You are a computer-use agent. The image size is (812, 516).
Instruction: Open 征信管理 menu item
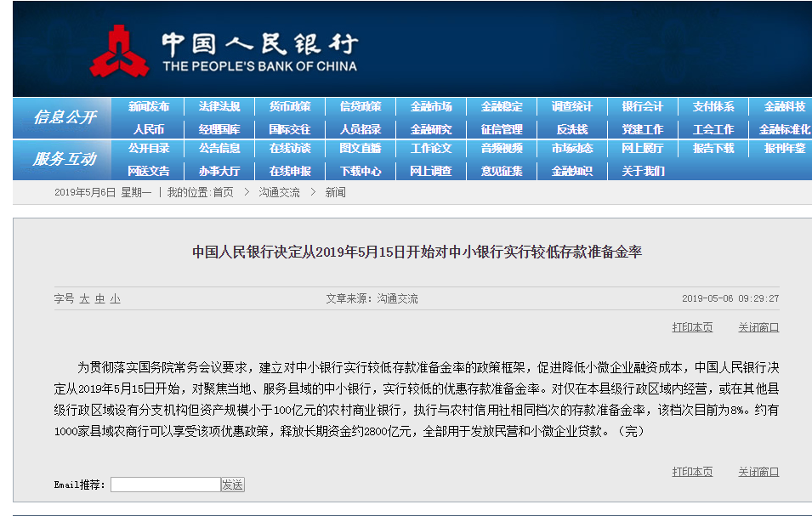[x=502, y=129]
